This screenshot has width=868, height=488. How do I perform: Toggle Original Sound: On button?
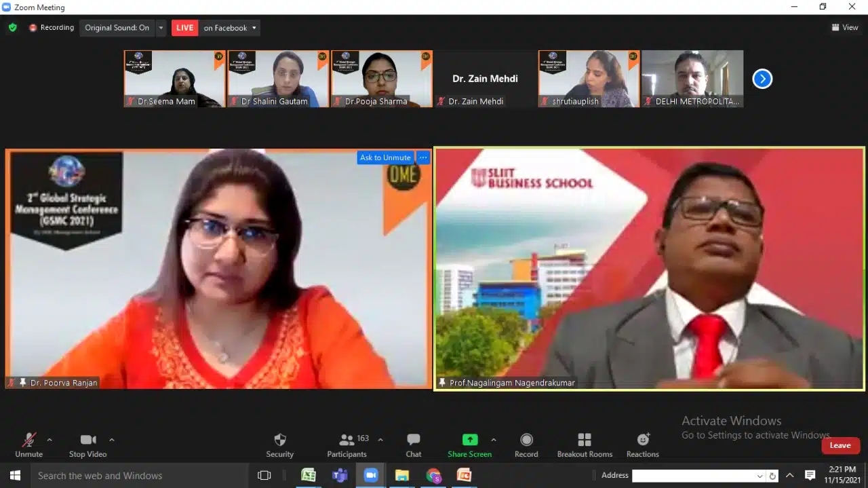click(117, 28)
